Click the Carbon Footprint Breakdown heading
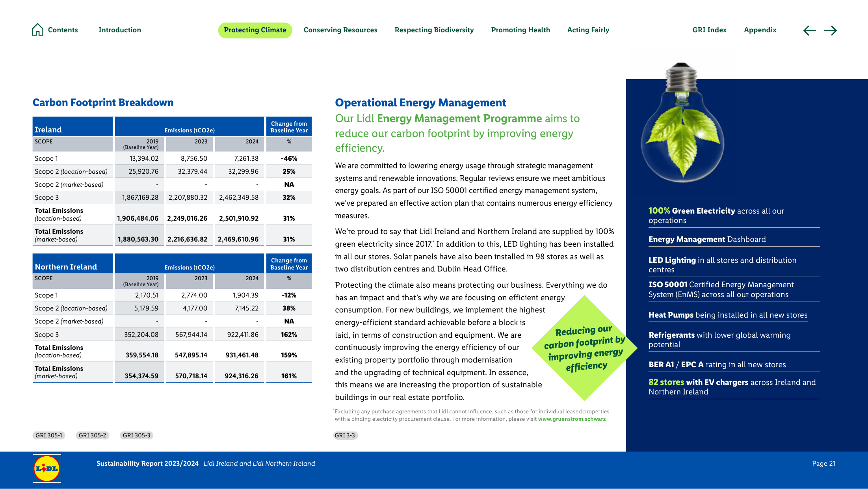The image size is (868, 489). coord(103,102)
